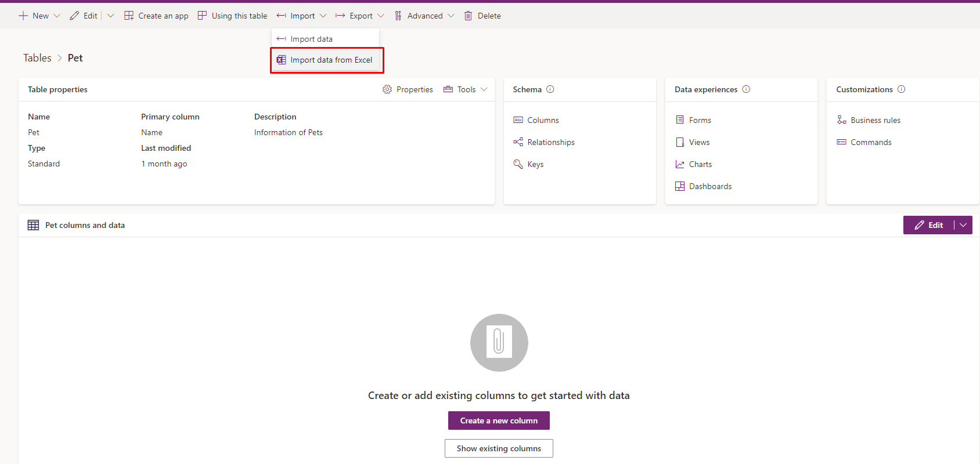
Task: Click the Delete trash icon in toolbar
Action: [468, 16]
